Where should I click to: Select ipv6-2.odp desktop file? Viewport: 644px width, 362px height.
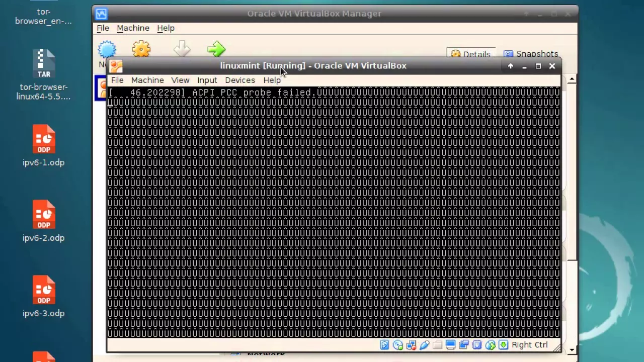[43, 221]
